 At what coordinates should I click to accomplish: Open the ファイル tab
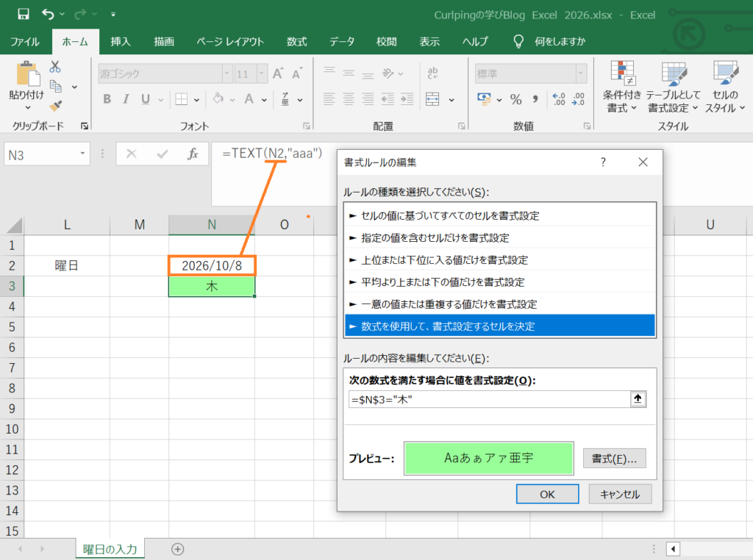pos(25,42)
